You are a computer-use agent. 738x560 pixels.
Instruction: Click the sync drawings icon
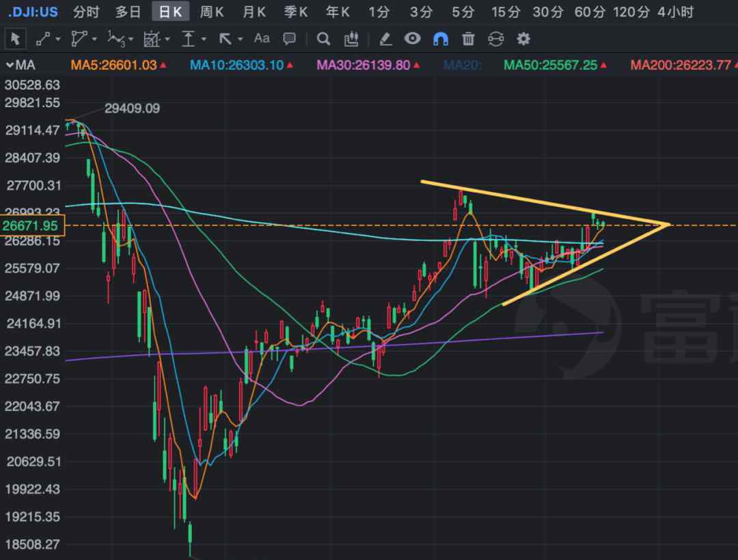click(495, 38)
